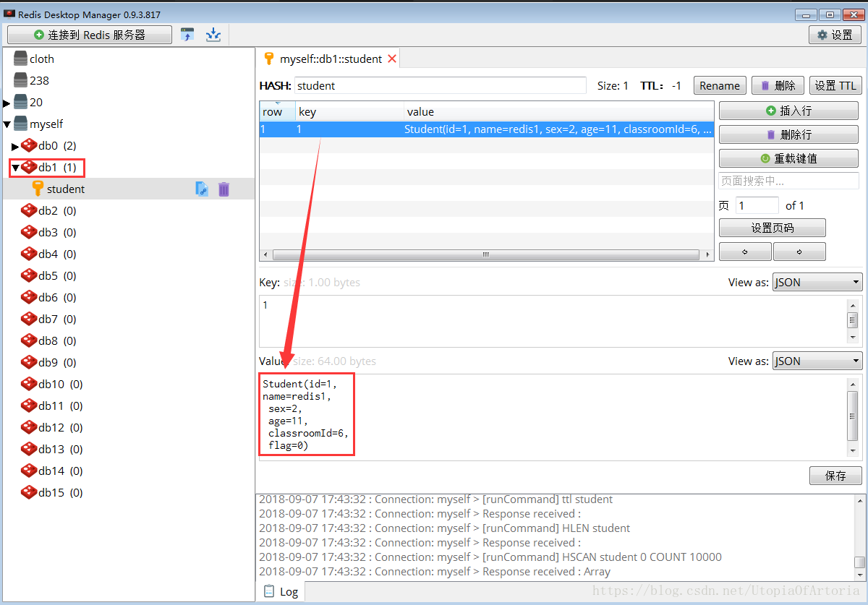
Task: Click 重载键值 reload value button
Action: pos(788,158)
